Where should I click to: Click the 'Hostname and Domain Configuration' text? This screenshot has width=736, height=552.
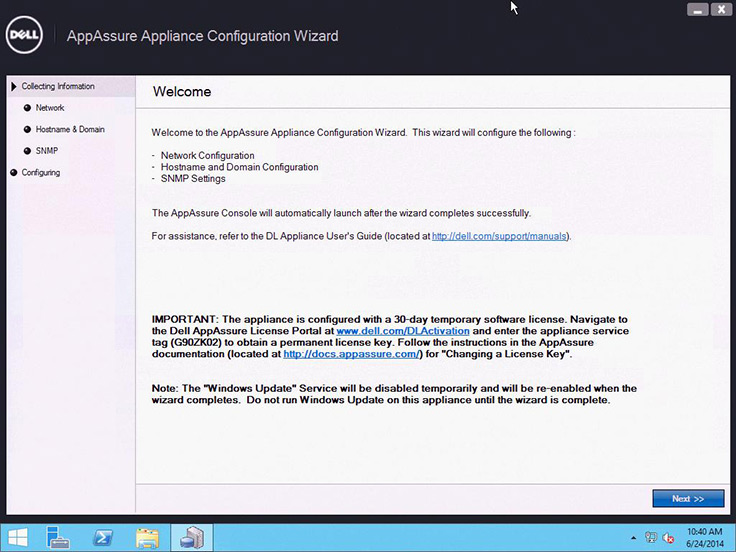click(x=239, y=167)
